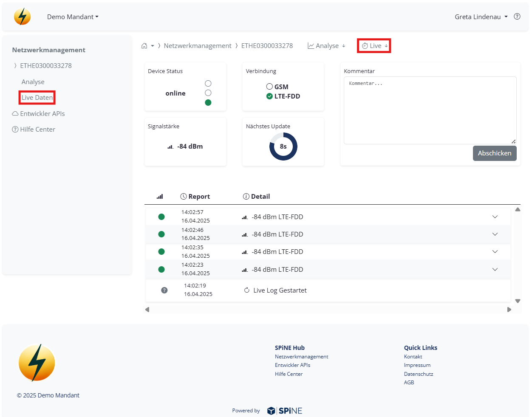Image resolution: width=532 pixels, height=417 pixels.
Task: Select the LTE-FDD connection option
Action: tap(269, 96)
